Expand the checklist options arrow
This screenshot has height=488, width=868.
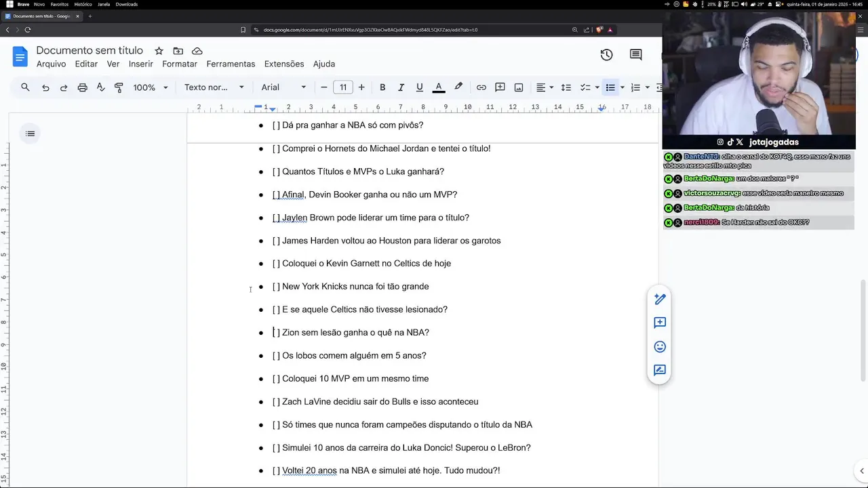[x=597, y=87]
